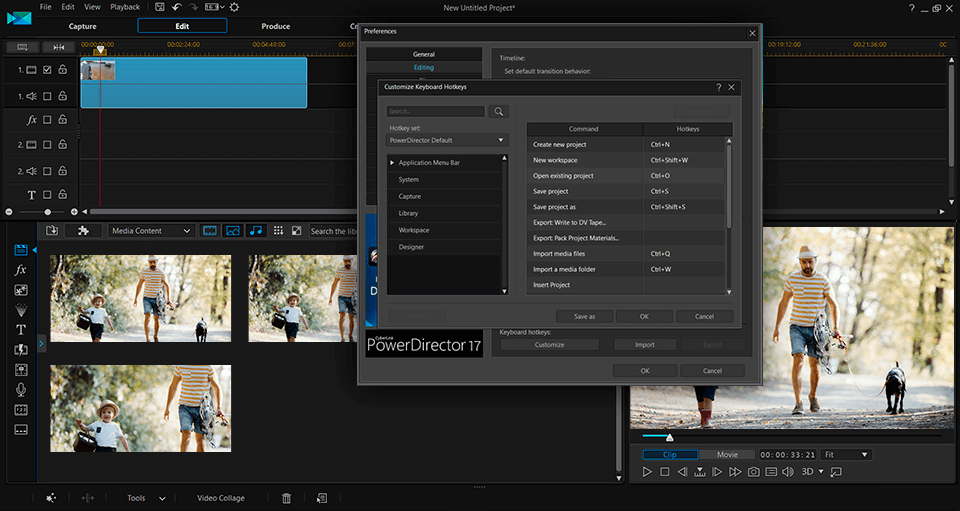Image resolution: width=960 pixels, height=511 pixels.
Task: Open the Tools dropdown below library
Action: click(x=146, y=498)
